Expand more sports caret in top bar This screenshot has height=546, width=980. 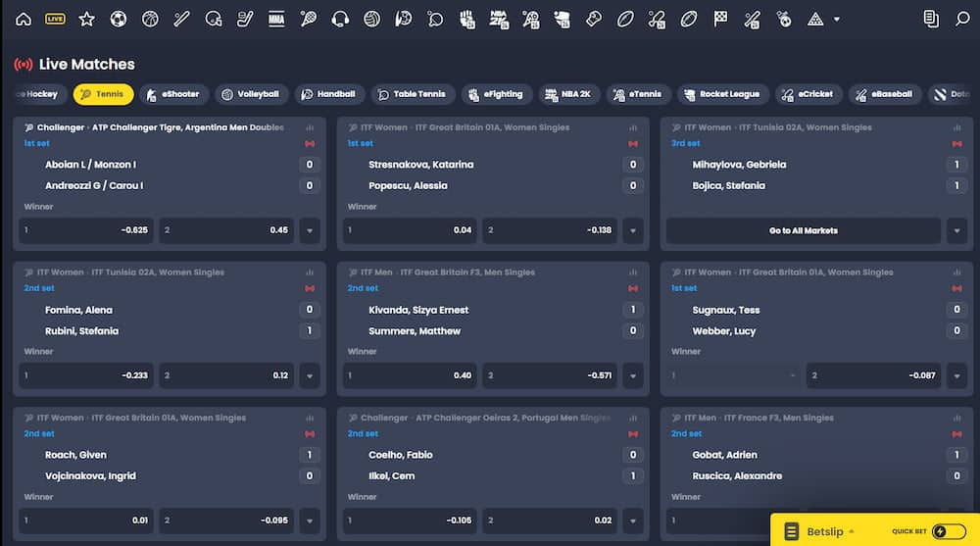(x=837, y=20)
